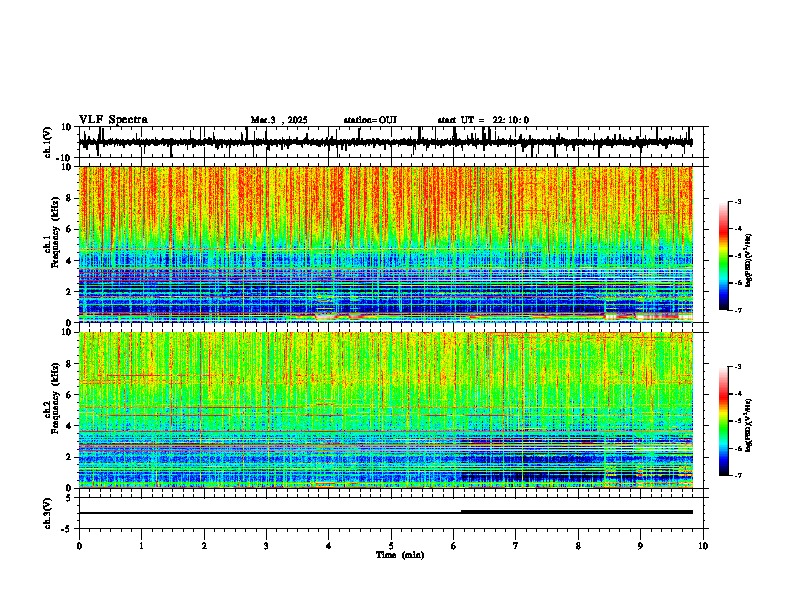Viewport: 792px width, 612px height.
Task: Click the ch.1 colorbar log(PSD) label
Action: (748, 261)
